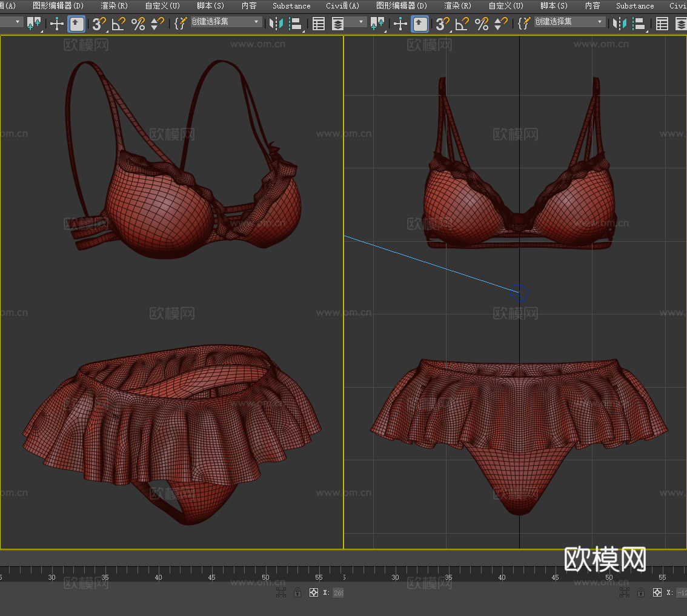The height and width of the screenshot is (616, 687).
Task: Toggle Angle Snap in the right toolbar
Action: click(x=462, y=24)
